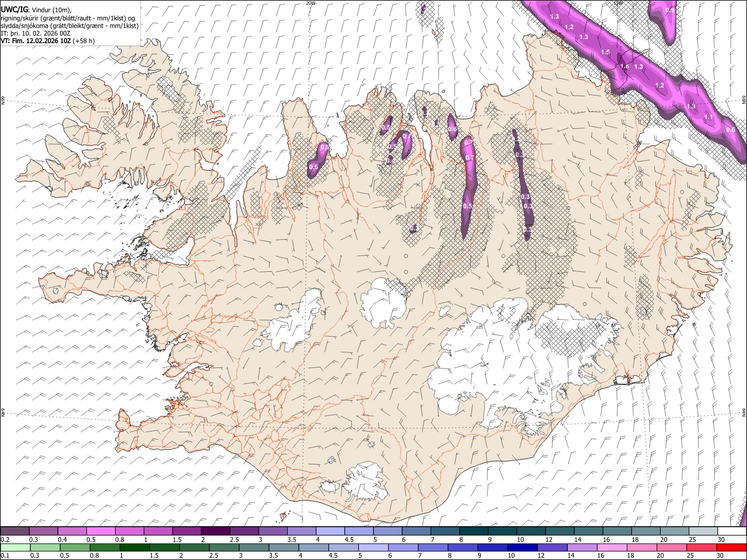
Task: Click the '20W' longitude label at top
Action: coord(310,2)
